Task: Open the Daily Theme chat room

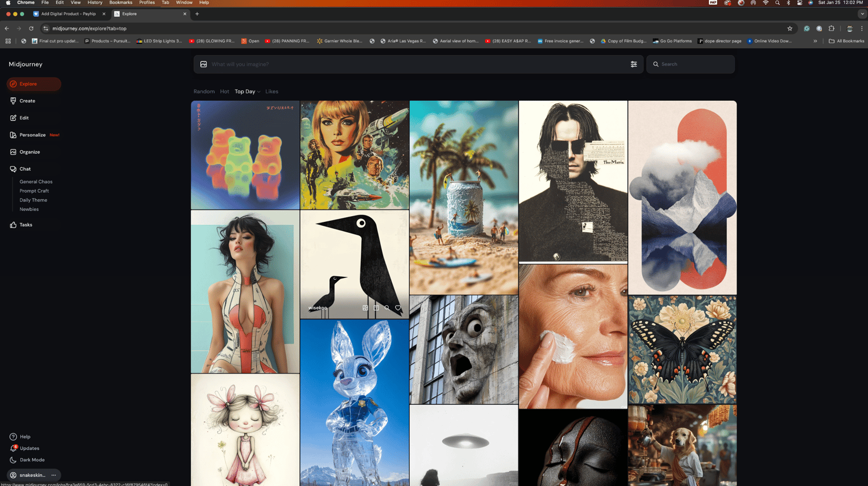Action: 34,200
